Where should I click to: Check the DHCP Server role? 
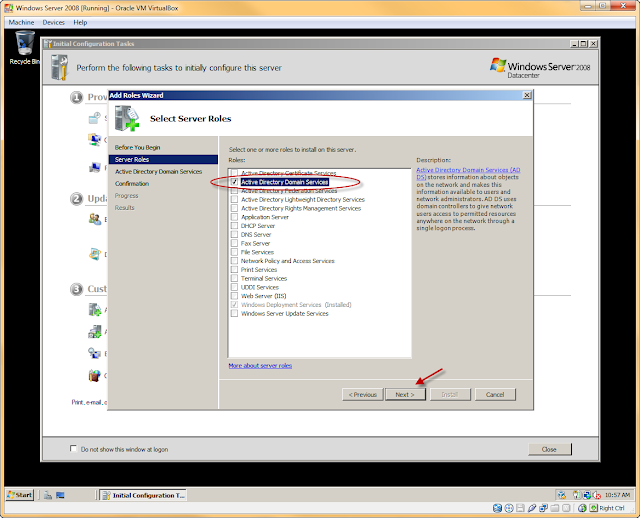pos(234,226)
